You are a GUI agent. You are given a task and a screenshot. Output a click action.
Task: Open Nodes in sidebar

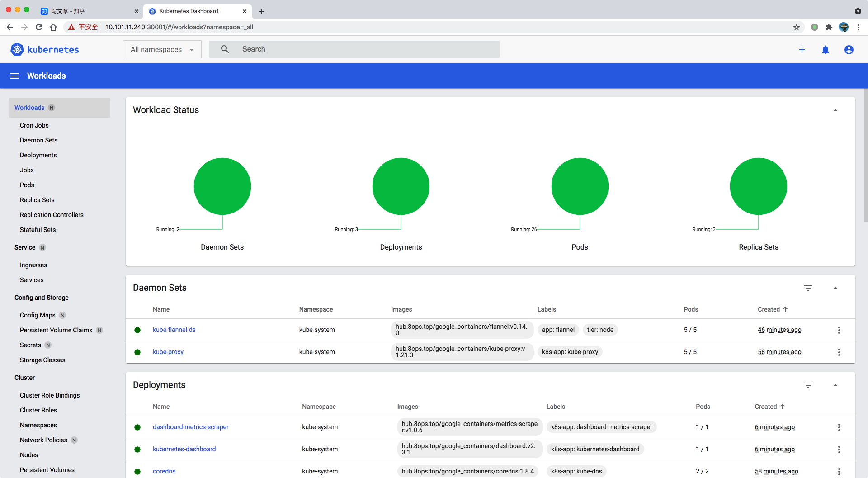[29, 455]
